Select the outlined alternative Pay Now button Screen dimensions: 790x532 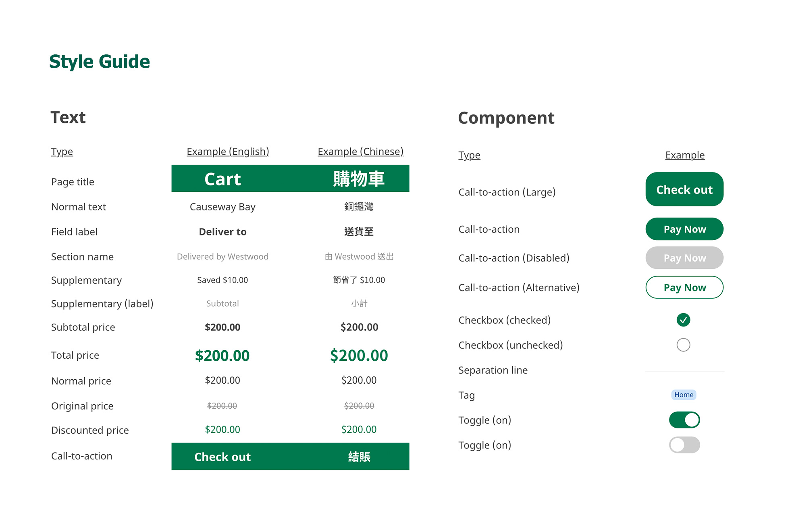684,287
